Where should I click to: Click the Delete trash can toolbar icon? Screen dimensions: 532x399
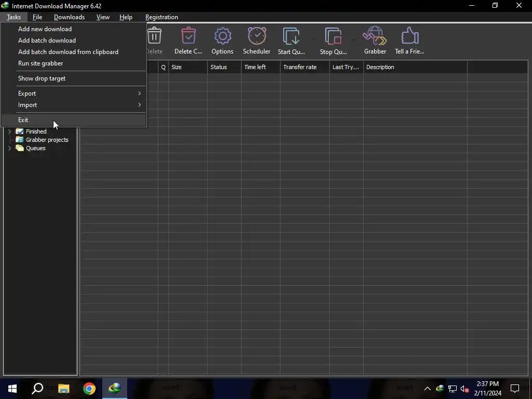pyautogui.click(x=154, y=36)
